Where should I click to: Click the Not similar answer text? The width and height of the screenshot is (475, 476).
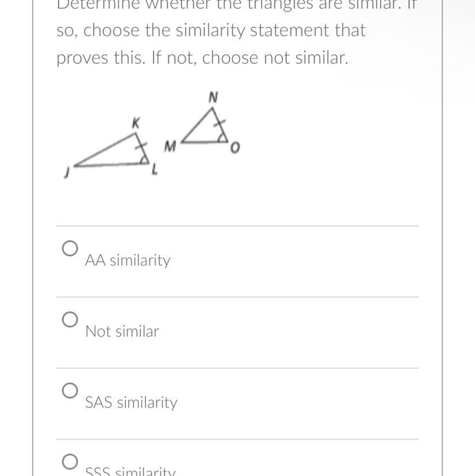122,331
